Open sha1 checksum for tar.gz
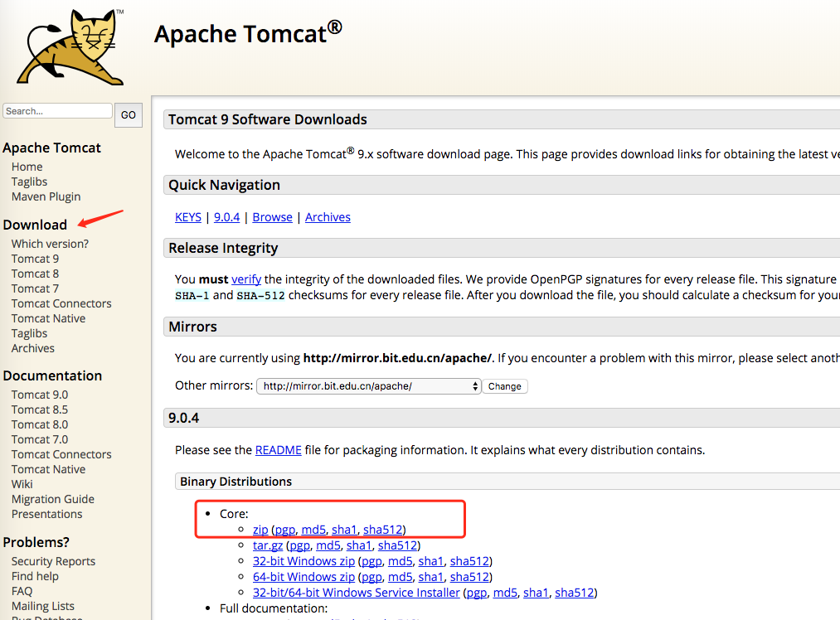 (359, 545)
